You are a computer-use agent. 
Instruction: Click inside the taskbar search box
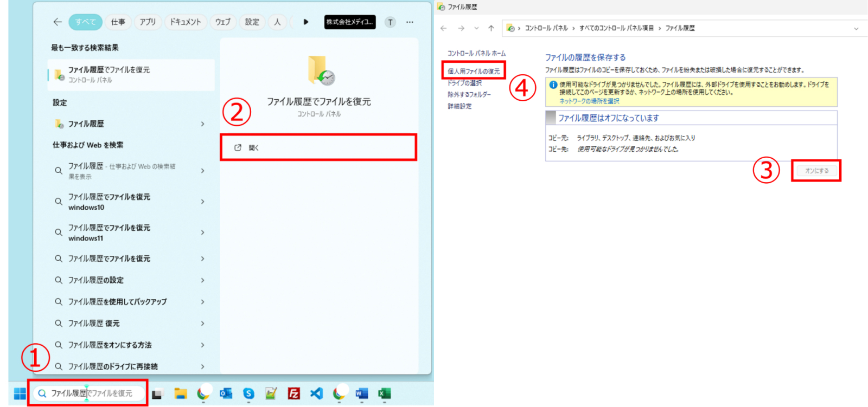pos(90,393)
